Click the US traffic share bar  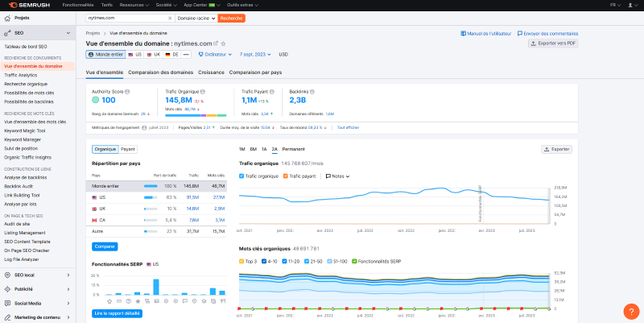click(151, 197)
